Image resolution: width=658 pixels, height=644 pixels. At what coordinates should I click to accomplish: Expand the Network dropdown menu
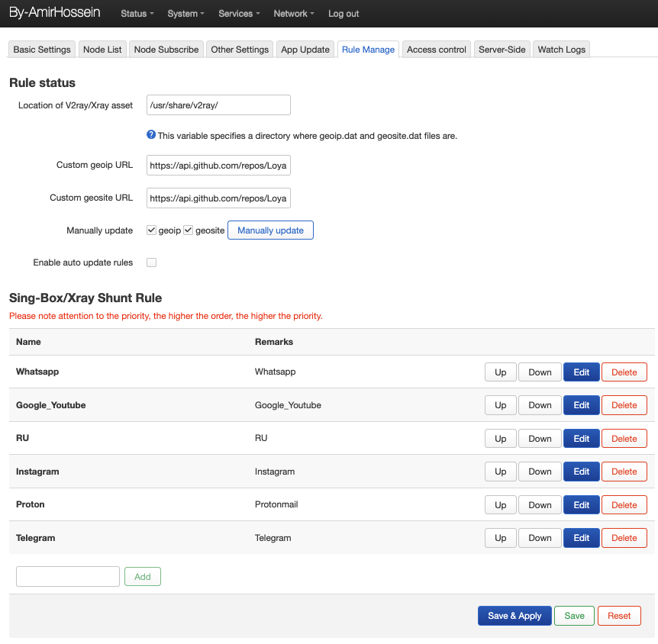[x=295, y=14]
